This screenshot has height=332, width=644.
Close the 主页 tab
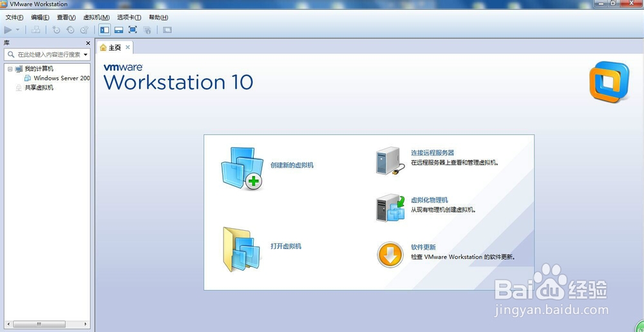tap(128, 47)
